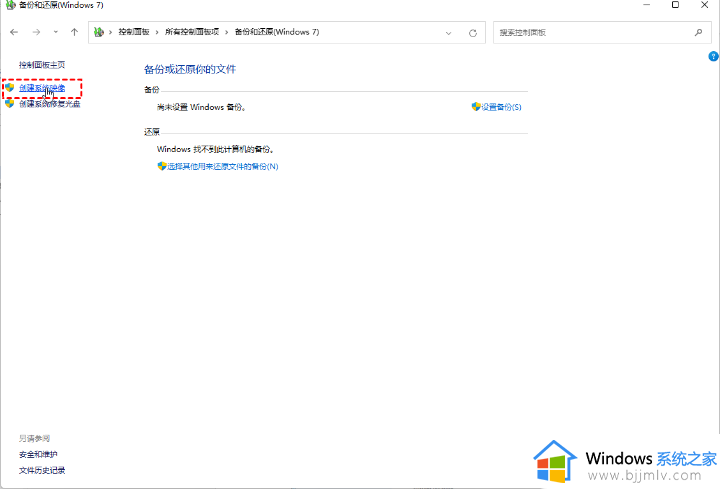Viewport: 722px width, 489px height.
Task: Click 选择其他用来还原文件的备份(N) link
Action: (x=223, y=166)
